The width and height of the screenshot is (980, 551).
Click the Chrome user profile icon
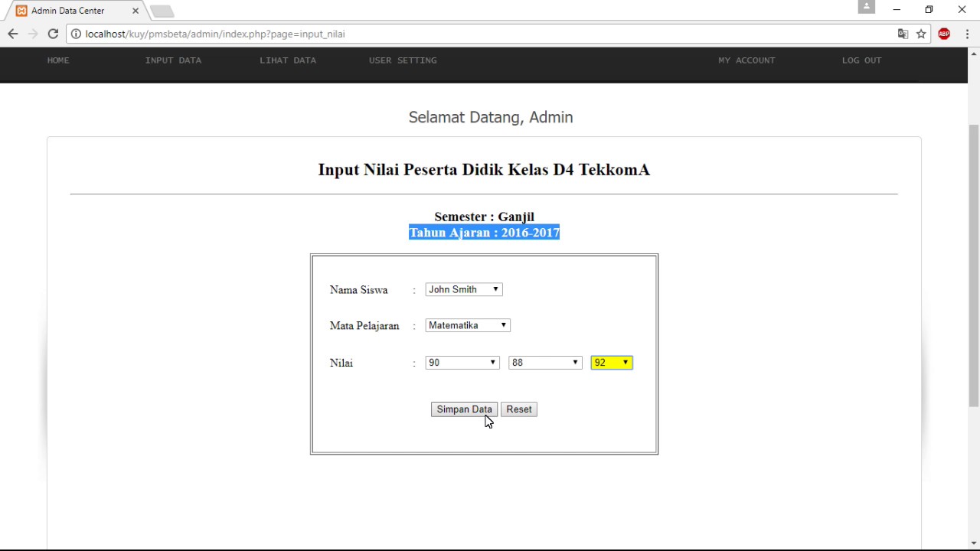[x=867, y=7]
